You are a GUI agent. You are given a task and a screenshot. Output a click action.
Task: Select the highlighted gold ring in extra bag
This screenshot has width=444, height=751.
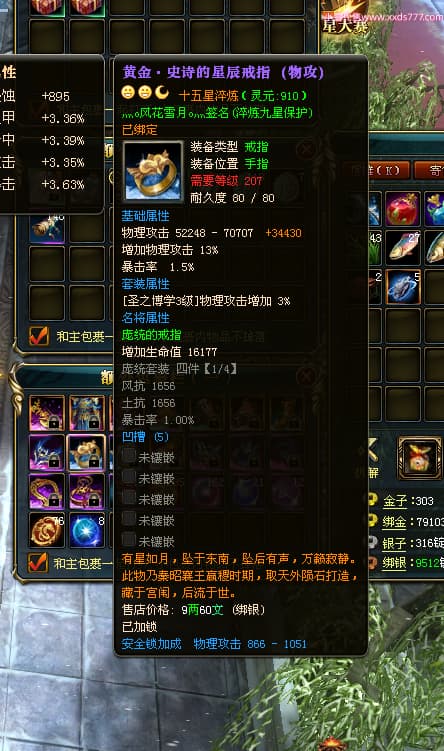pyautogui.click(x=86, y=451)
